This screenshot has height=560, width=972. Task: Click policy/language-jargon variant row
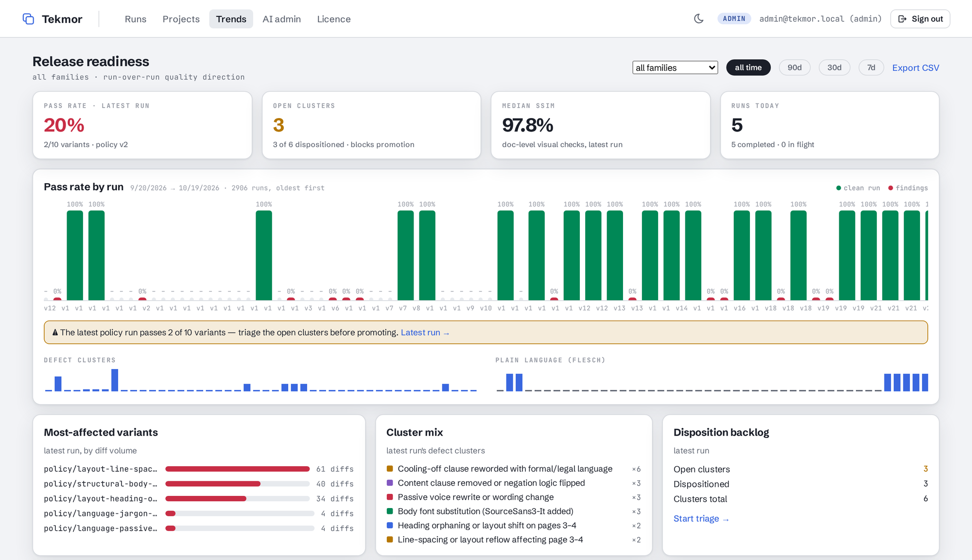click(198, 514)
